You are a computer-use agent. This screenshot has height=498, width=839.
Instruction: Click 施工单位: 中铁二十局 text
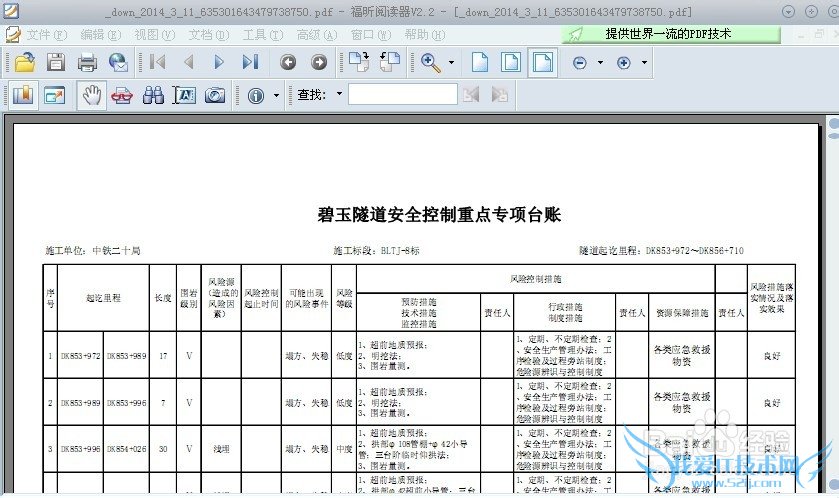93,250
